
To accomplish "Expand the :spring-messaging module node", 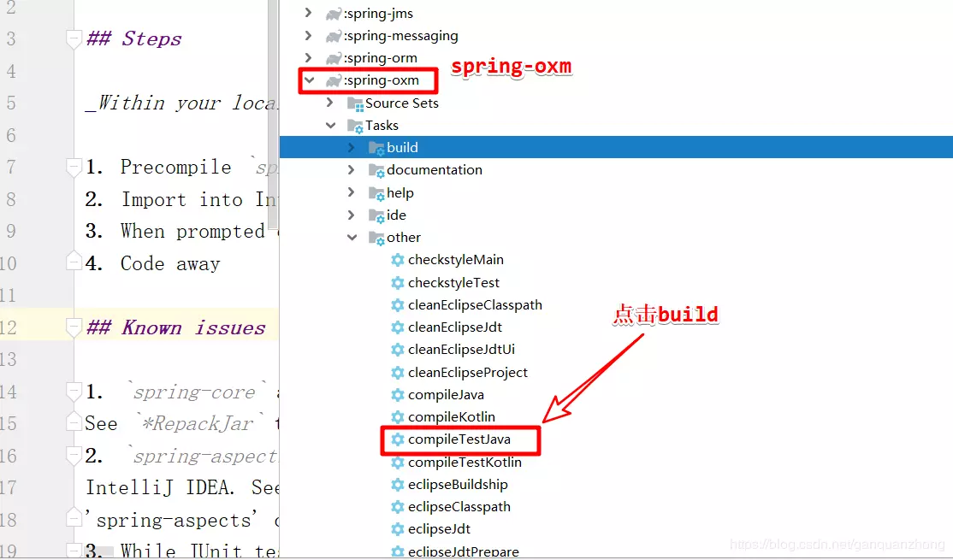I will (x=308, y=35).
